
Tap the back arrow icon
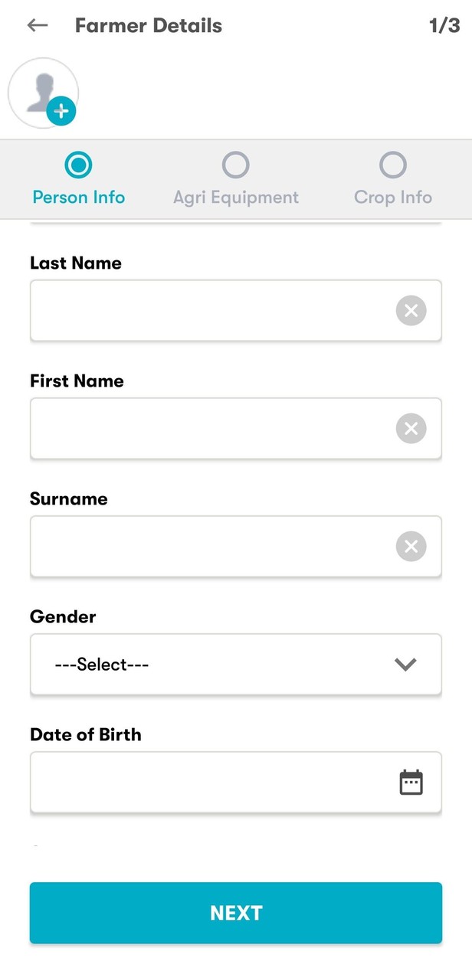[37, 25]
